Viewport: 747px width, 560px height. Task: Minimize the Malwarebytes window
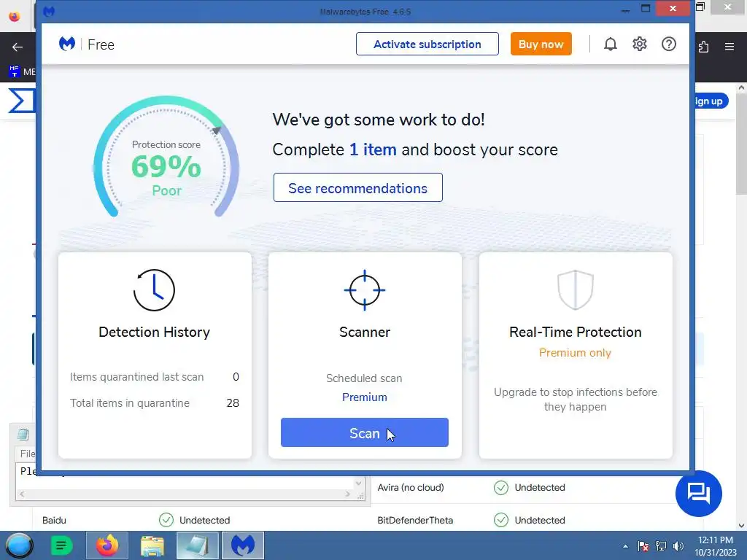pyautogui.click(x=625, y=9)
